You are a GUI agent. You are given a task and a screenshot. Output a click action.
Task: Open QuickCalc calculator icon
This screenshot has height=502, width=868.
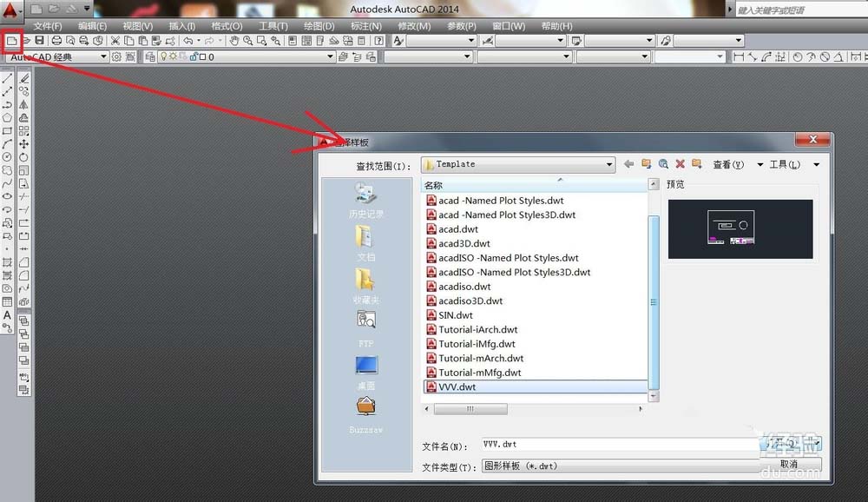point(361,41)
